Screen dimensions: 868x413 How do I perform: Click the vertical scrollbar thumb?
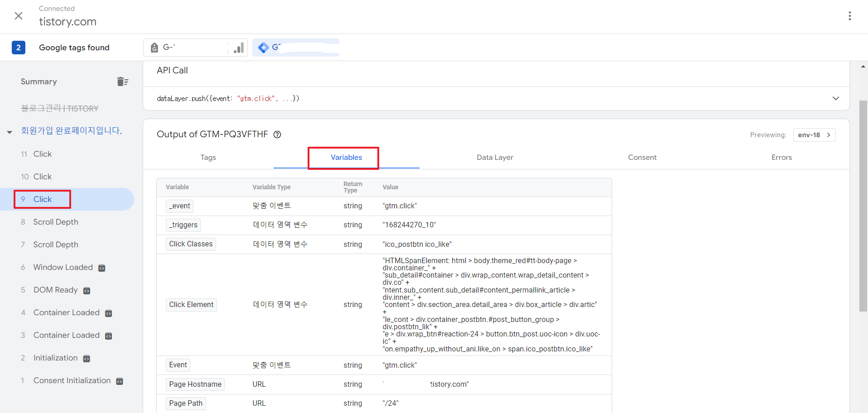(x=863, y=206)
